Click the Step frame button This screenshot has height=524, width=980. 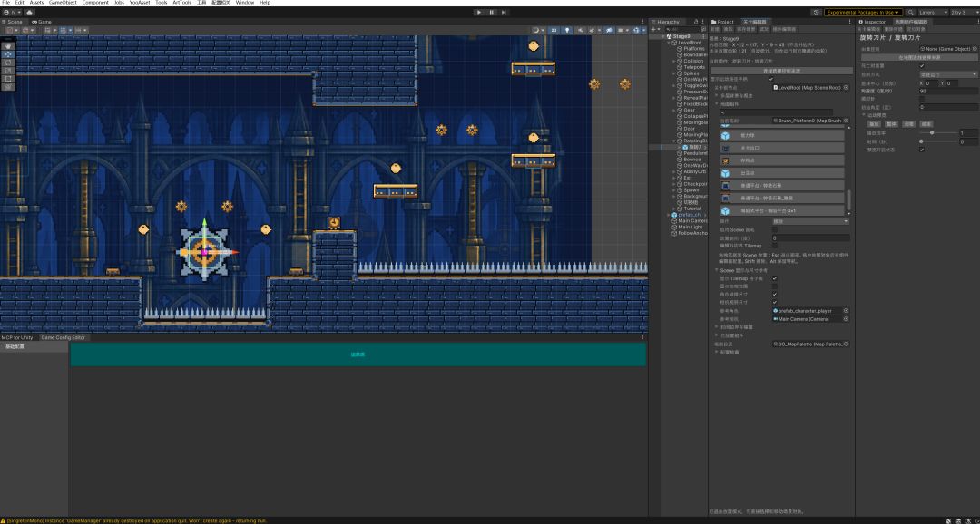(504, 12)
